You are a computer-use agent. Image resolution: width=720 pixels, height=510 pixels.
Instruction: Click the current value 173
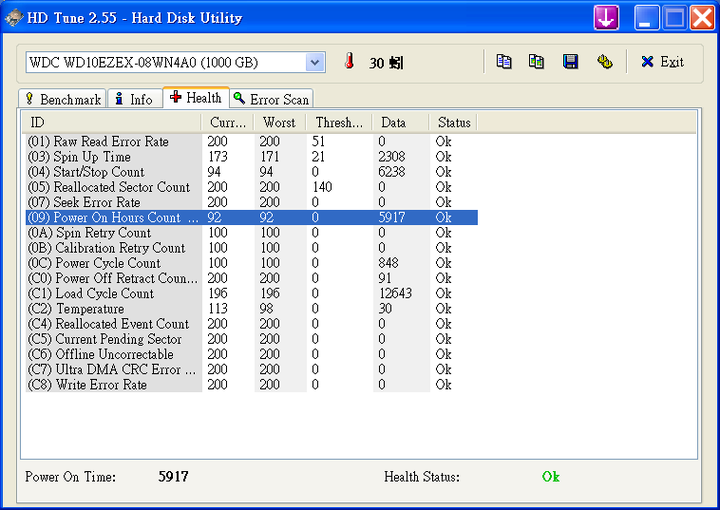[x=218, y=157]
